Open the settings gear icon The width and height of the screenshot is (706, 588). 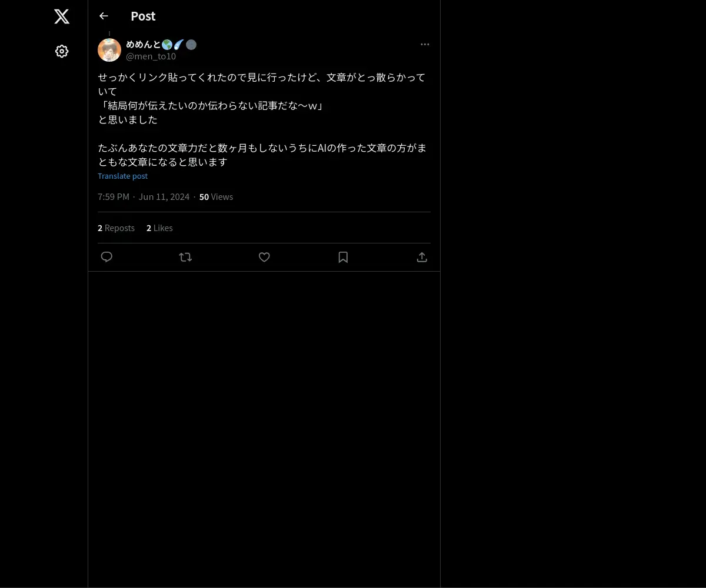click(62, 51)
